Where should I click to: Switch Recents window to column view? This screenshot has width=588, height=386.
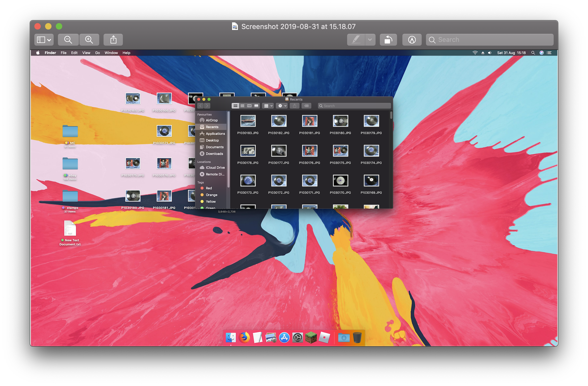[249, 106]
